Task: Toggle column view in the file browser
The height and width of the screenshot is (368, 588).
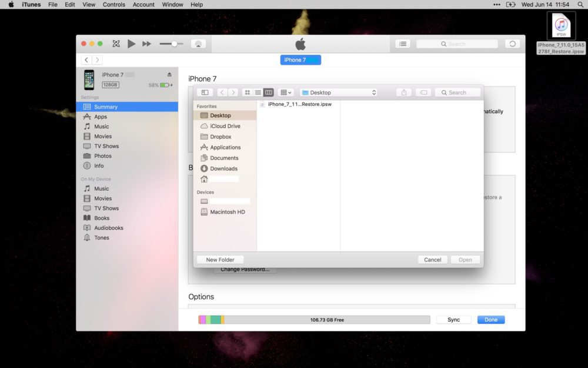Action: click(x=268, y=92)
